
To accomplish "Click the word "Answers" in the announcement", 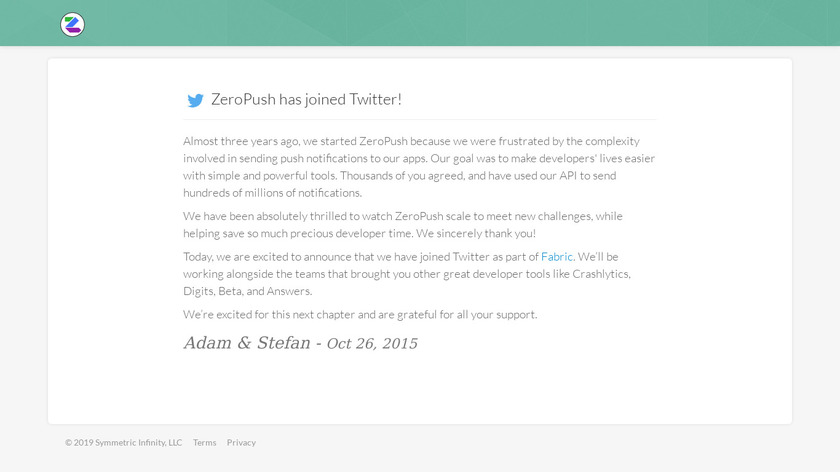I will pyautogui.click(x=289, y=291).
